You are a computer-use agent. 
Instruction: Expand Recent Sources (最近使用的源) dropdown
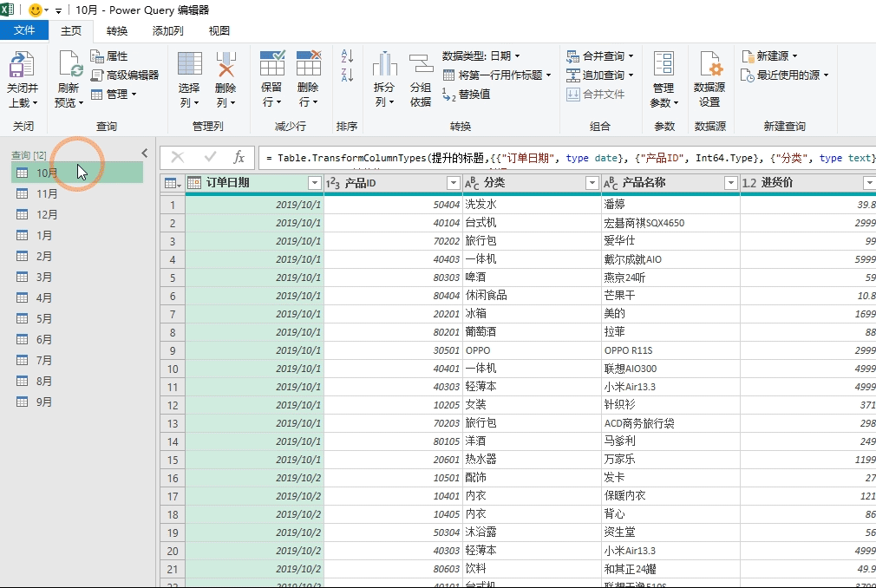826,75
